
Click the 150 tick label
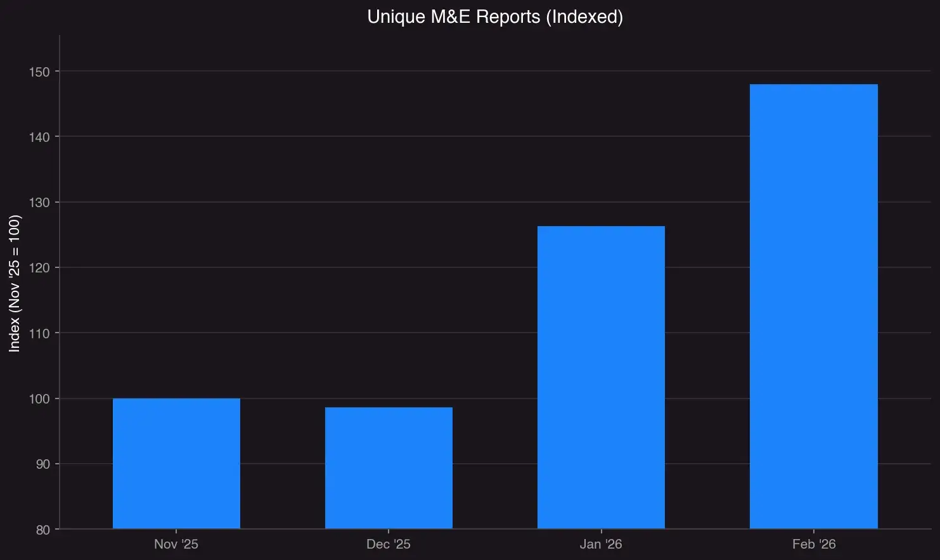click(42, 72)
